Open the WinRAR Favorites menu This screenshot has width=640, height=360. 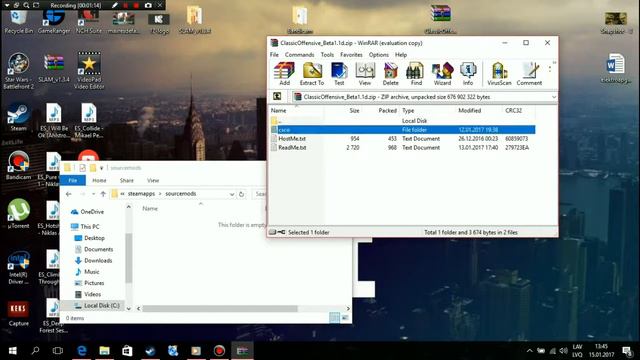coord(351,54)
